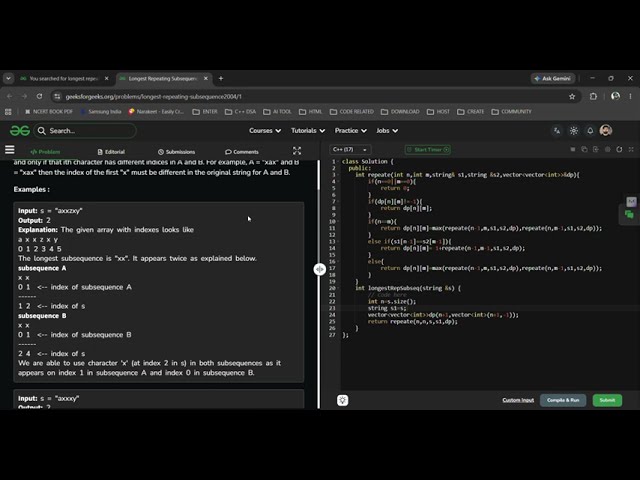The width and height of the screenshot is (640, 480).
Task: Click the Submit button
Action: click(607, 400)
